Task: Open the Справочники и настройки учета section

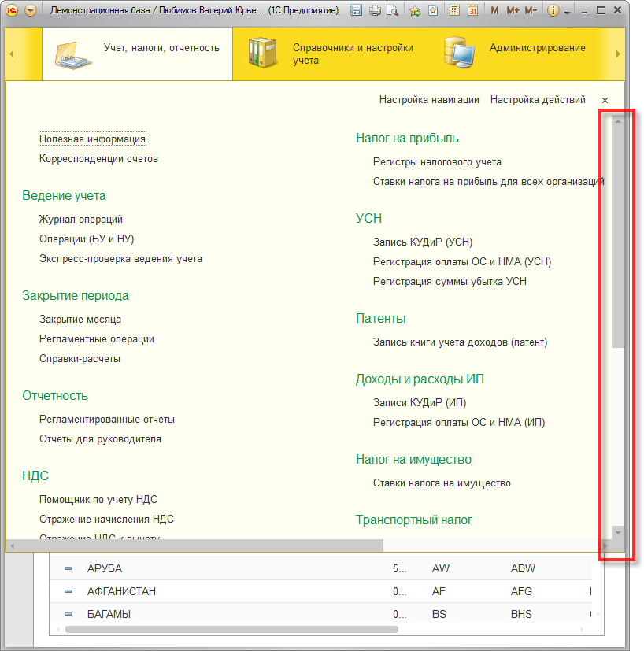Action: (x=333, y=54)
